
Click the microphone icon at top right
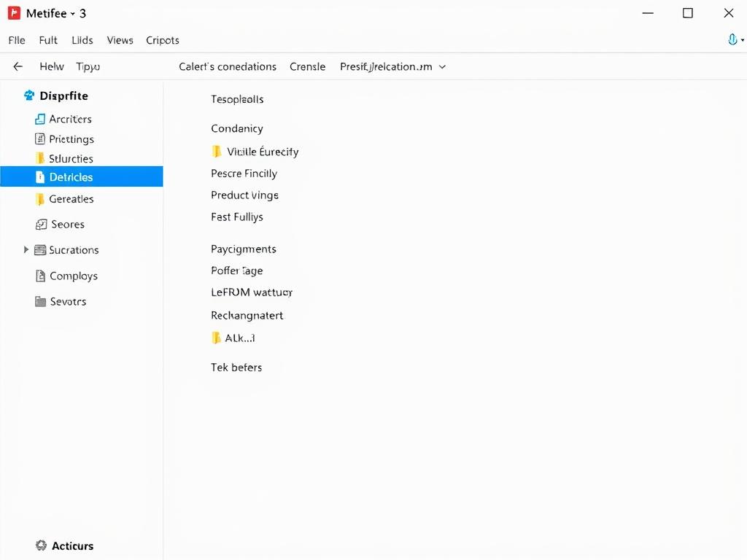(732, 39)
